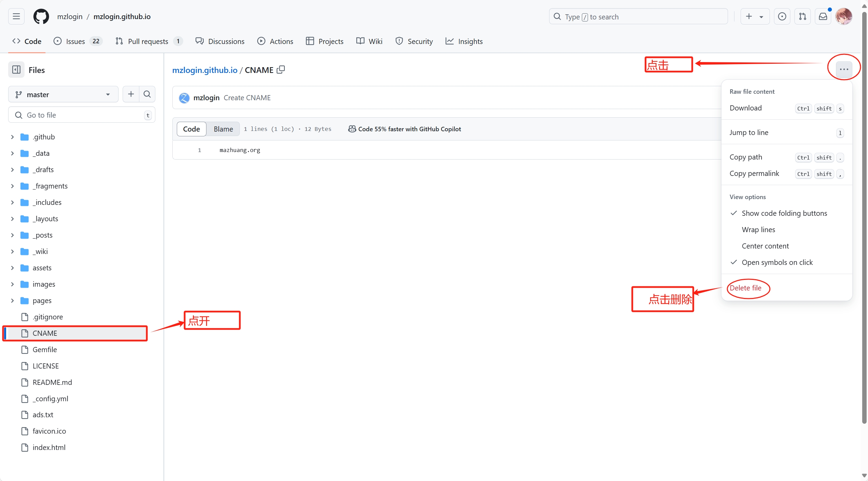Open the pull requests shortcut icon in header
The width and height of the screenshot is (868, 481).
tap(803, 16)
